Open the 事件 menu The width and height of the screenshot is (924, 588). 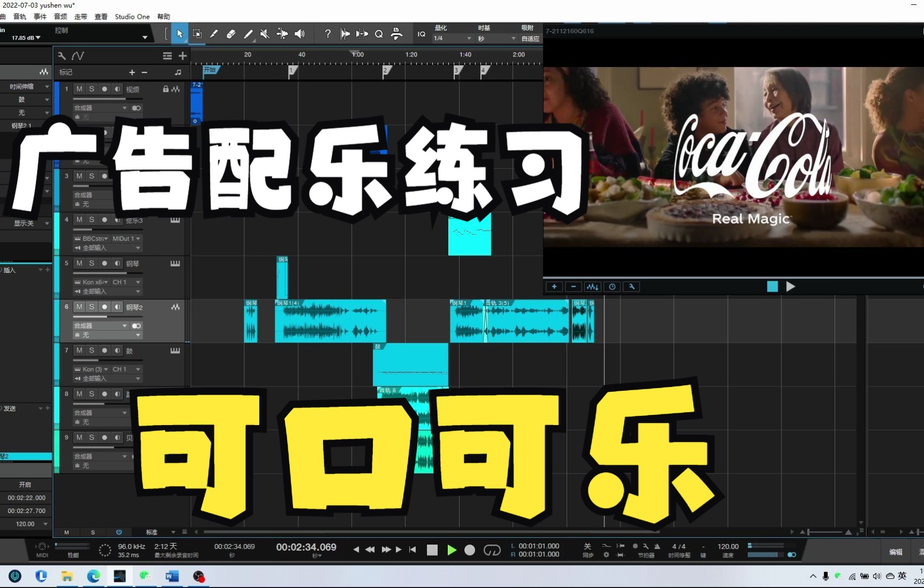(x=40, y=17)
